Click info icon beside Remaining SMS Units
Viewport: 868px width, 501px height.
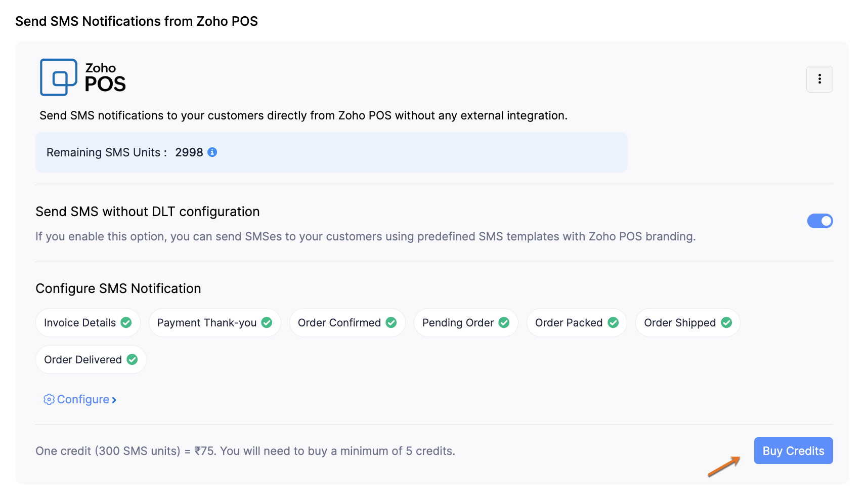click(212, 152)
